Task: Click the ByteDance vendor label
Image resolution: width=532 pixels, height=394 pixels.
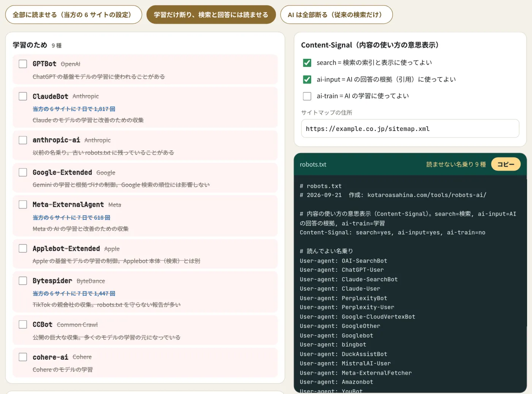Action: [91, 281]
